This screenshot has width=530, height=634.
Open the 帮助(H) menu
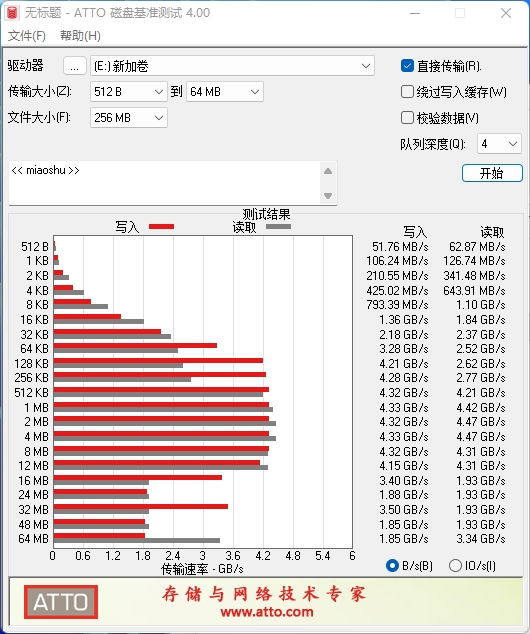pos(80,36)
